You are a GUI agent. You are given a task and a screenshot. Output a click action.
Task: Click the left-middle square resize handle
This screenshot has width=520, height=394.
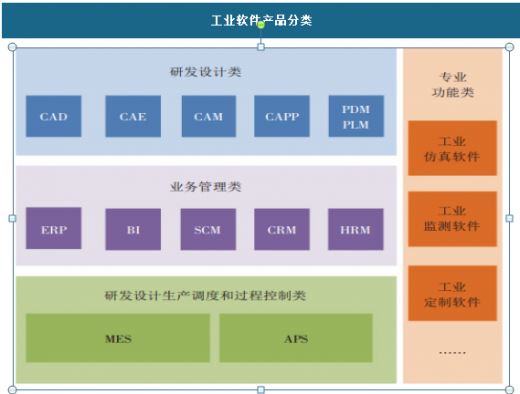click(12, 218)
